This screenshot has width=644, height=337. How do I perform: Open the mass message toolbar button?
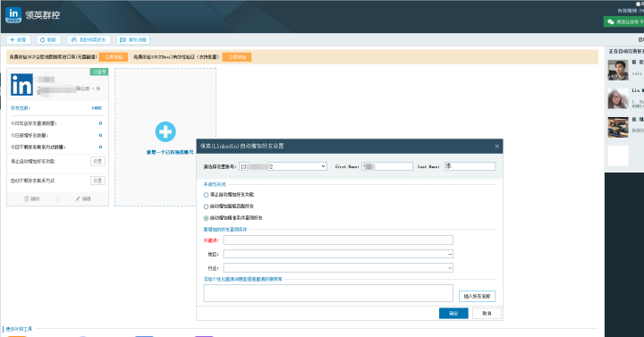click(133, 40)
